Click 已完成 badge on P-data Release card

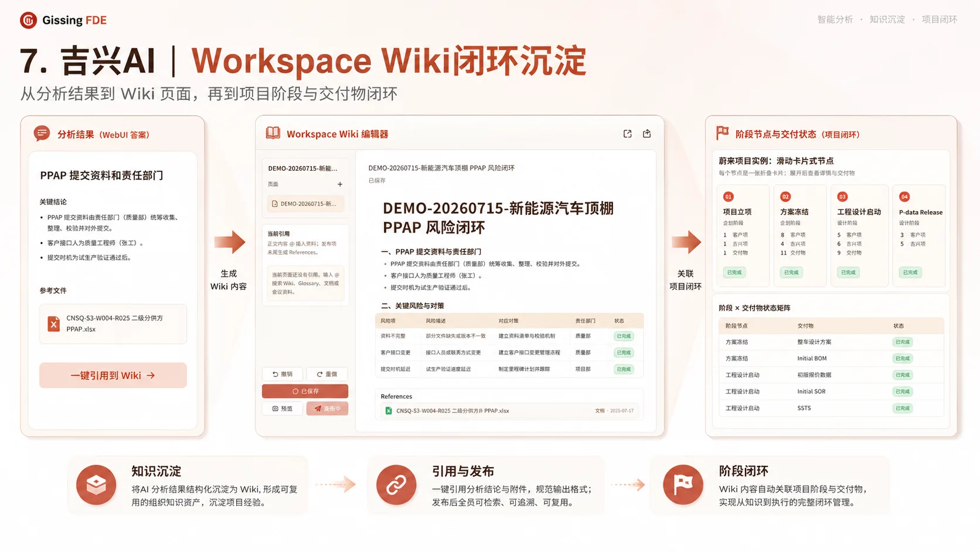tap(910, 272)
